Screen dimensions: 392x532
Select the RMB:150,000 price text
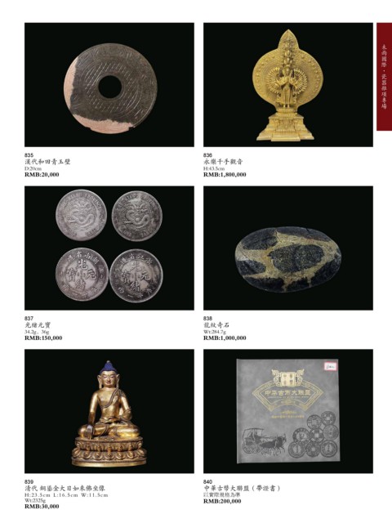(x=43, y=338)
